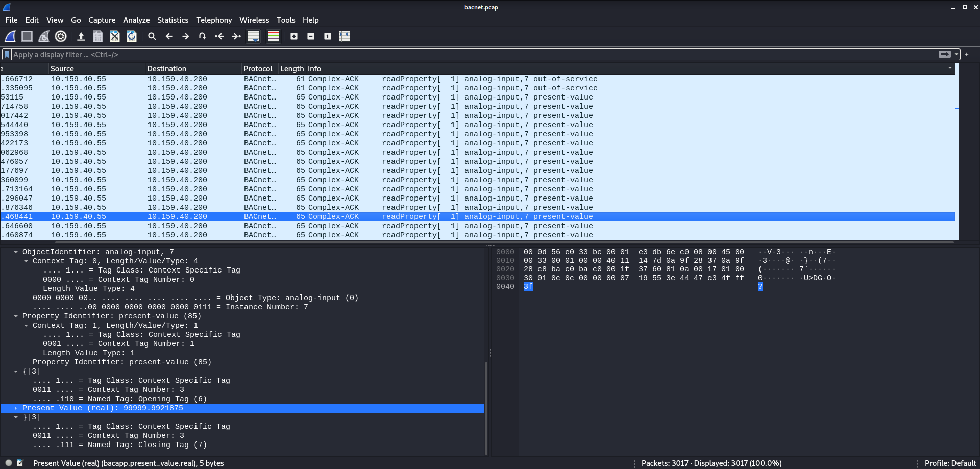Reload this capture file icon
The width and height of the screenshot is (980, 469).
tap(132, 36)
